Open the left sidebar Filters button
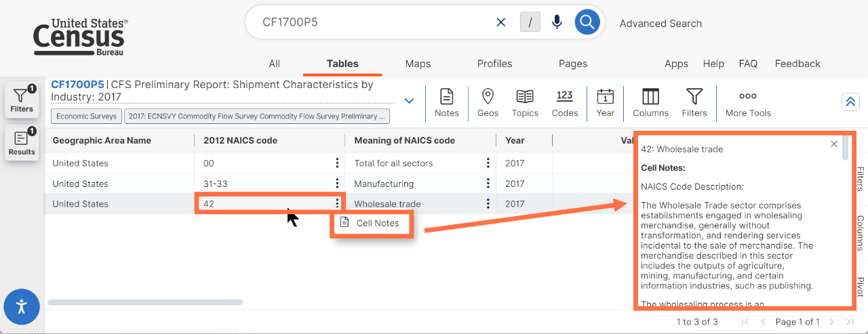The image size is (868, 334). pyautogui.click(x=22, y=100)
